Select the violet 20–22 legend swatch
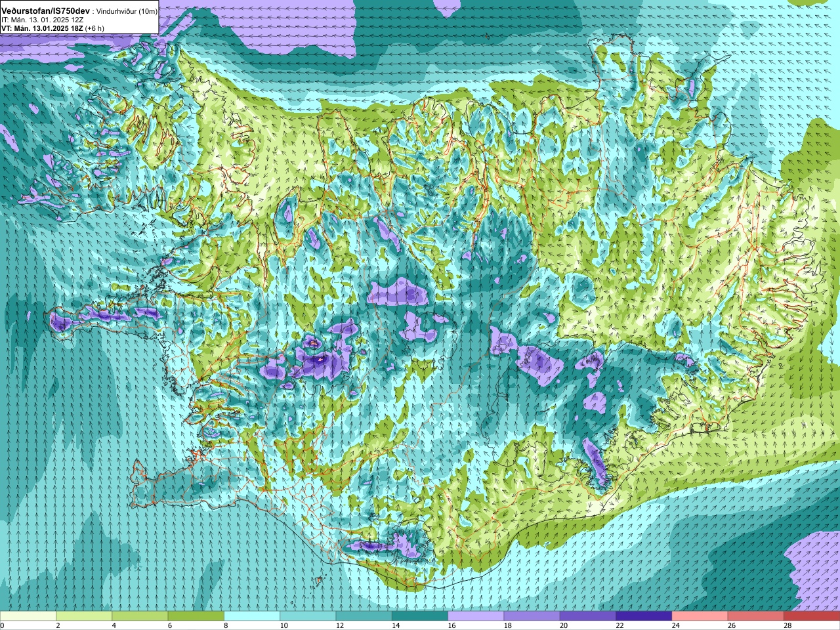 588,616
